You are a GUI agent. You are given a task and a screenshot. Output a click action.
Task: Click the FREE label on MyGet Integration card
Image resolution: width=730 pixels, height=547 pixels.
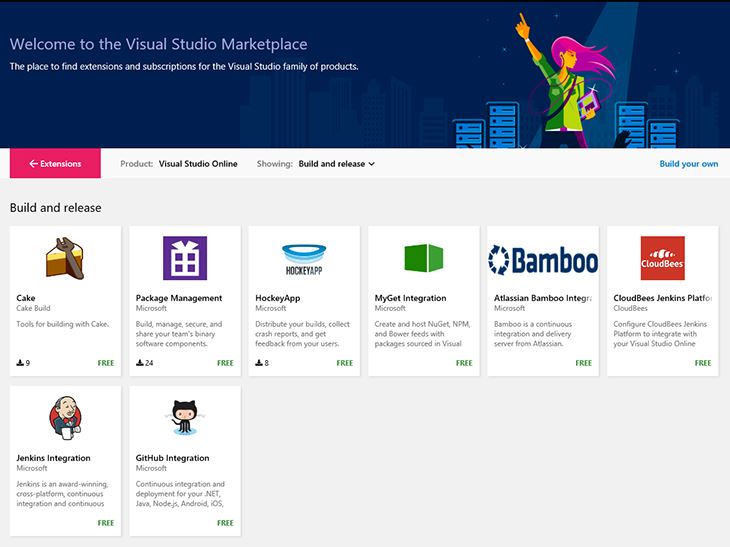point(464,363)
